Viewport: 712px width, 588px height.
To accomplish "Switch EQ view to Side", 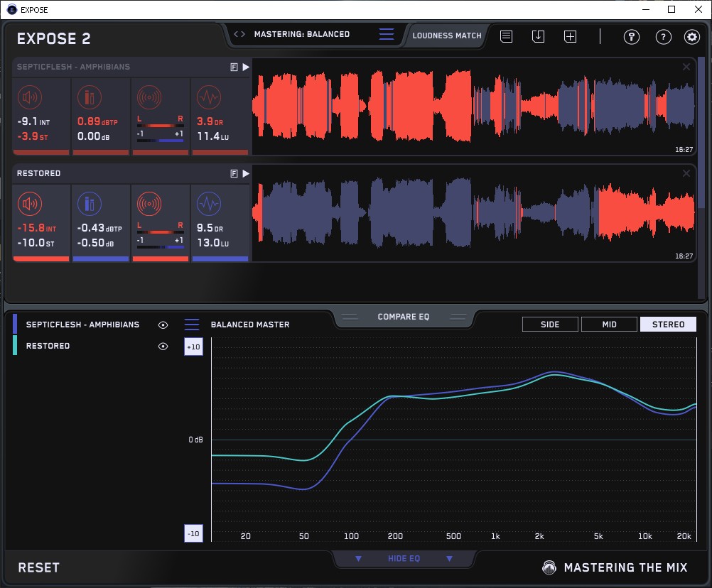I will click(551, 325).
